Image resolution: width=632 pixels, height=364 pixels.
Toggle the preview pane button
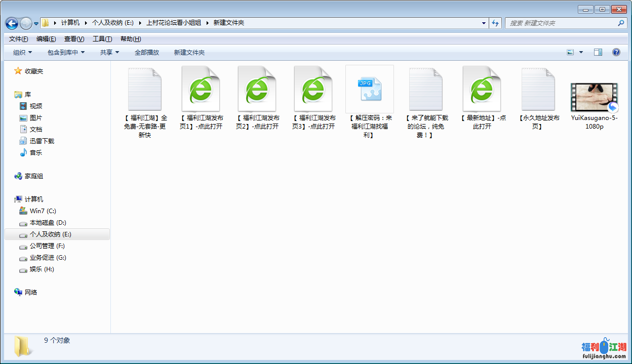(x=598, y=52)
